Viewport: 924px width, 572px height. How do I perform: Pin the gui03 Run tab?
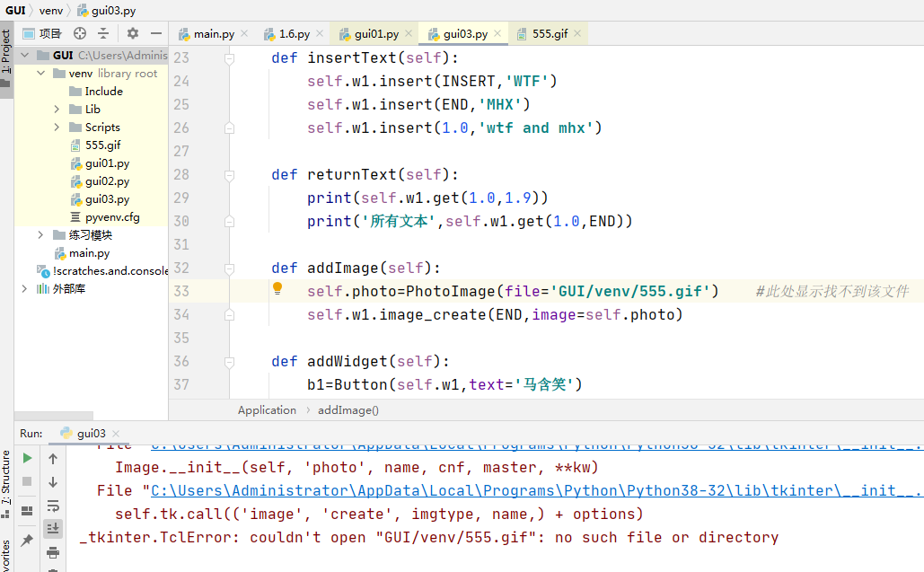27,541
